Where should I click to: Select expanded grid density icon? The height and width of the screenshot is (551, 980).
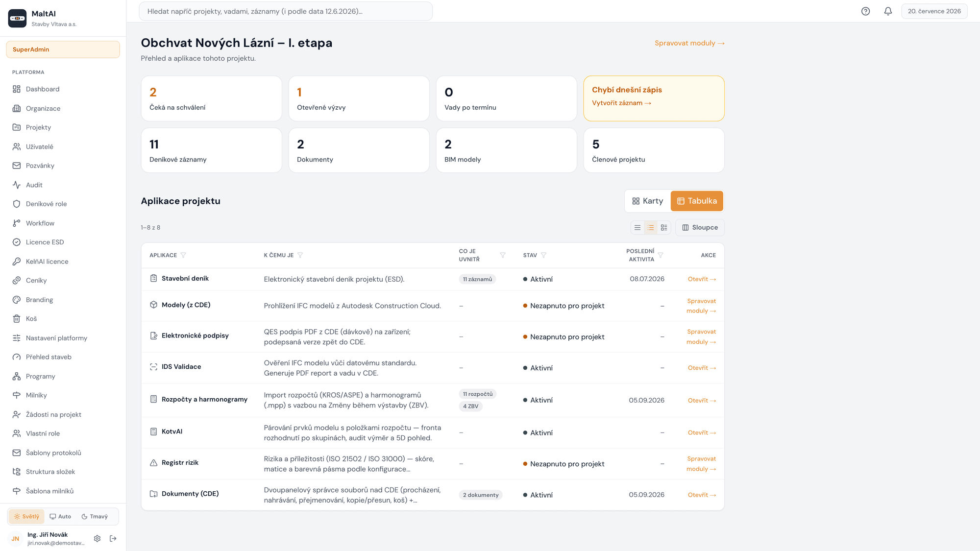[x=664, y=228]
